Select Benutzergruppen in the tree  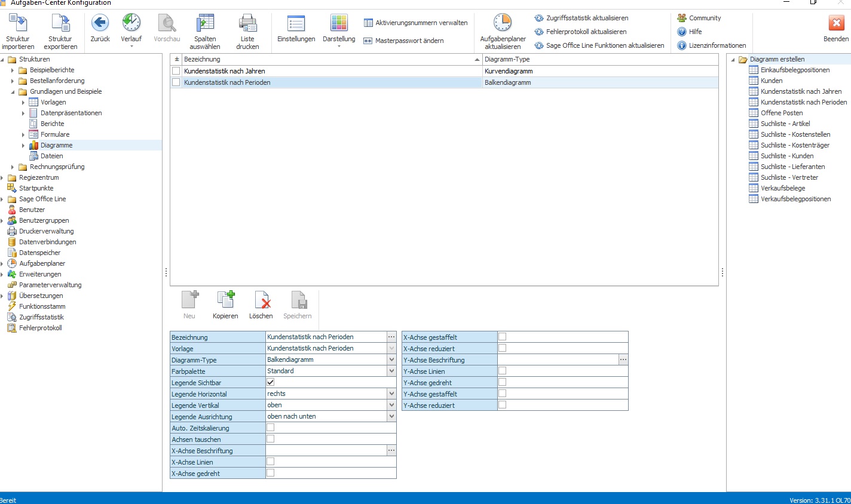[44, 220]
